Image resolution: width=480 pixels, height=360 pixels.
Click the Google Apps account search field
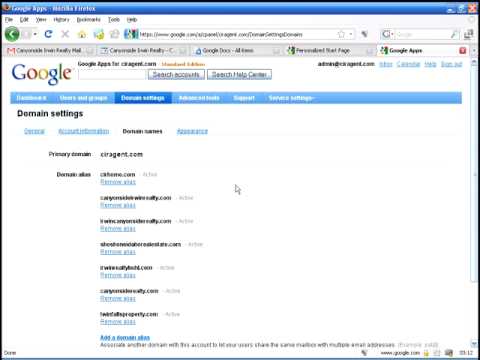[x=112, y=74]
